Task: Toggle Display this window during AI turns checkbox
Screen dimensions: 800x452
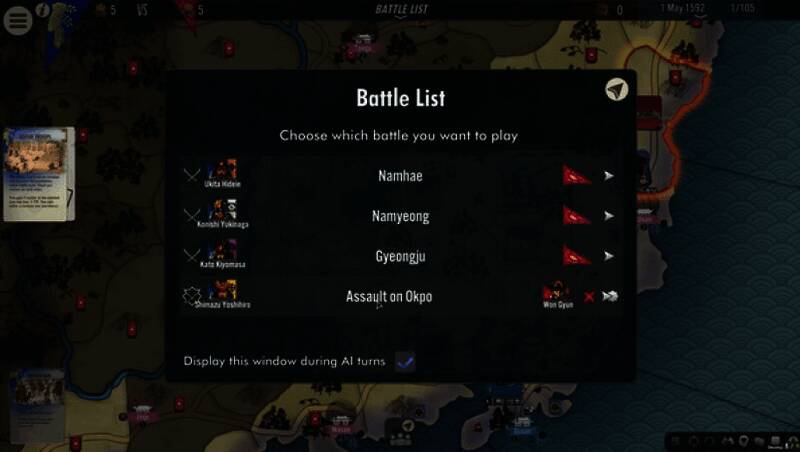Action: coord(406,362)
